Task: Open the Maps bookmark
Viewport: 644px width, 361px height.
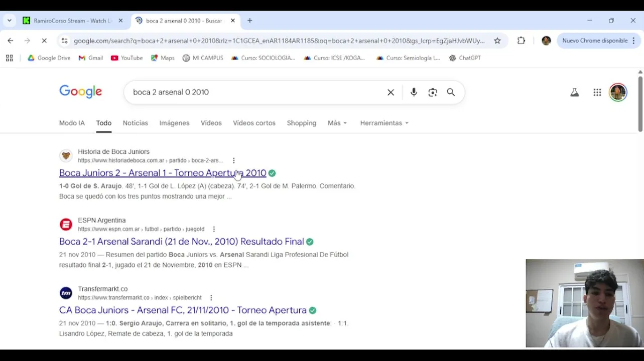Action: pos(163,58)
